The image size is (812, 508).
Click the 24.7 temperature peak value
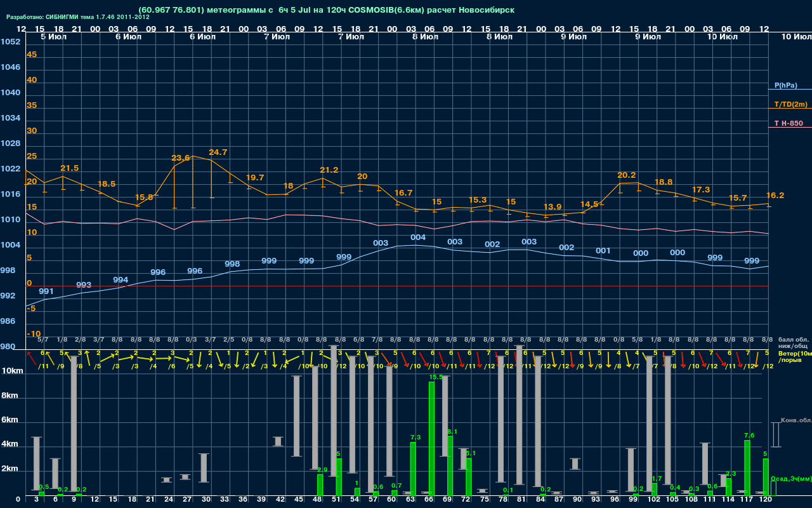(x=218, y=152)
